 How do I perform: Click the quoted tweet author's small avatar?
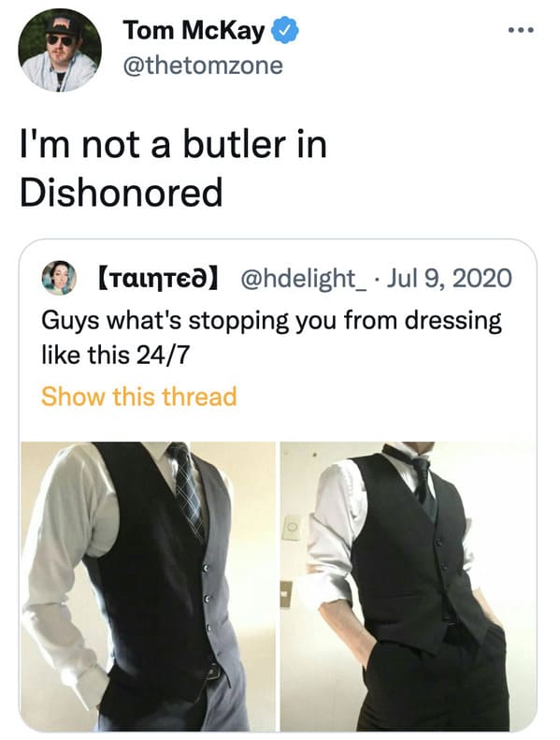coord(59,278)
